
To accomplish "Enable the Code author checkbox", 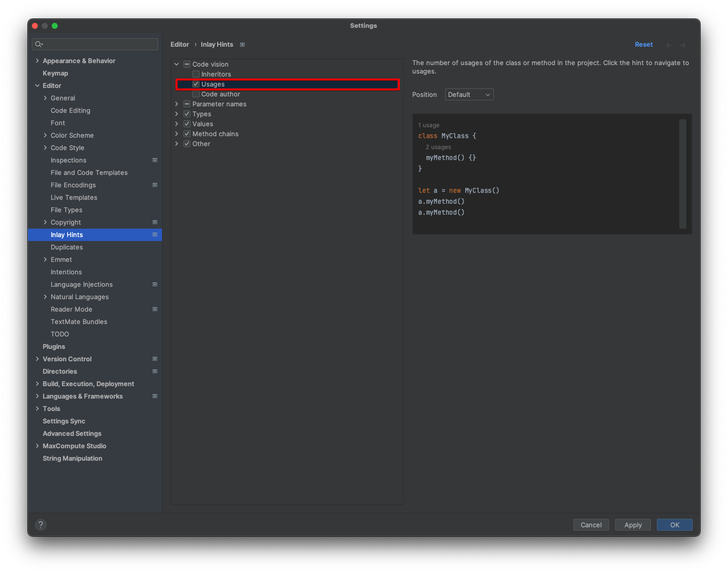I will coord(196,94).
